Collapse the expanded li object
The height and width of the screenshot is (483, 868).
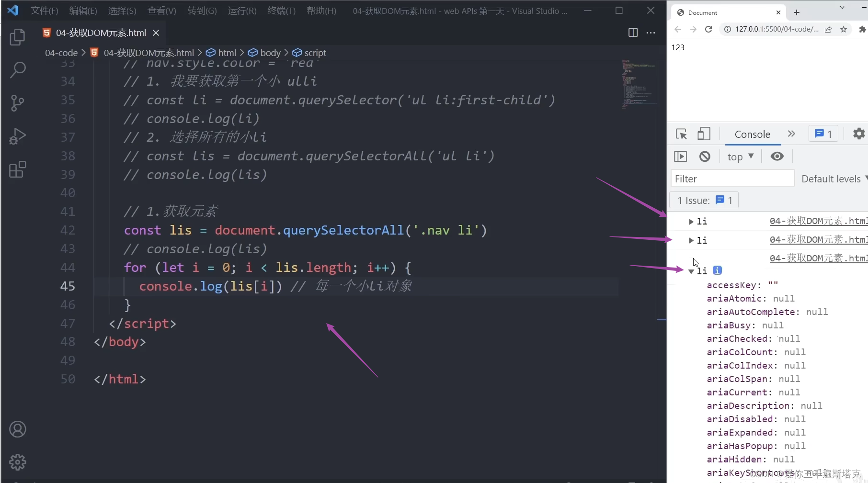[691, 271]
